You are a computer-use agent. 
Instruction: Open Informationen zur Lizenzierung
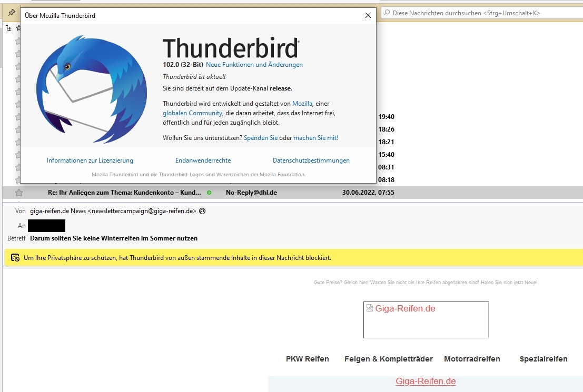coord(90,160)
